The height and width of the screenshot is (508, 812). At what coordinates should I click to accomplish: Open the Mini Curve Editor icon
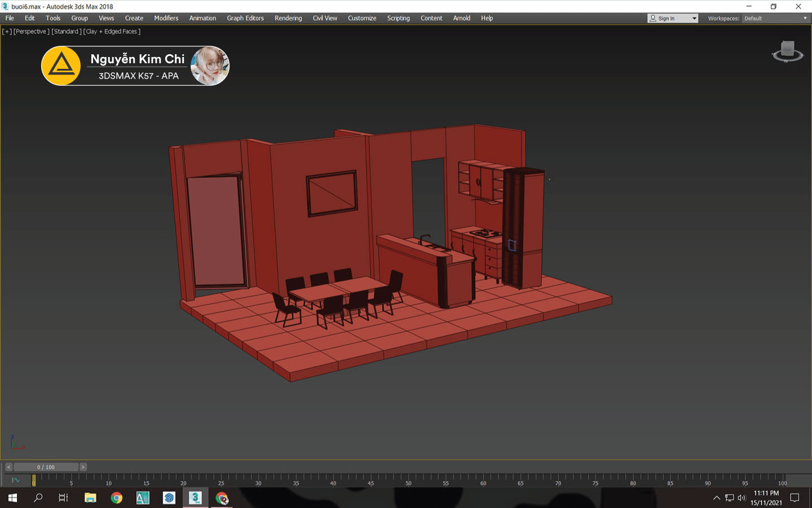point(15,480)
